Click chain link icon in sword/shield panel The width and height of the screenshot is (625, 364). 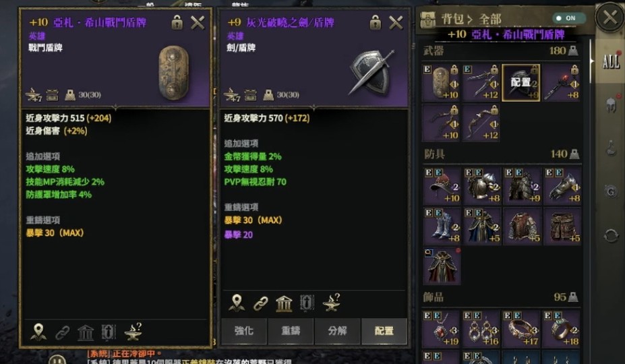click(260, 304)
